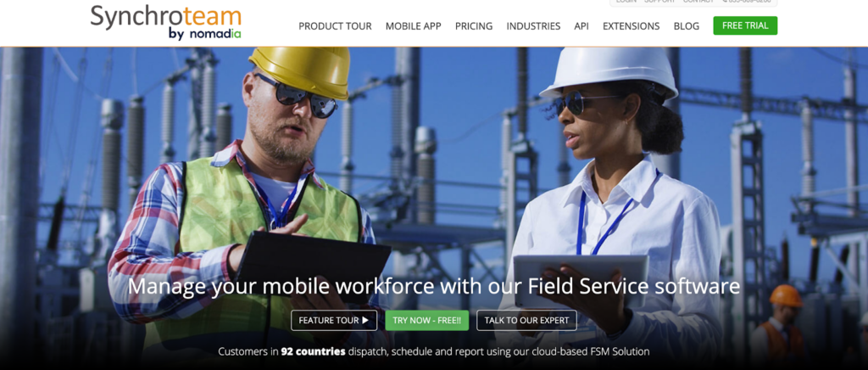Start the FEATURE TOUR video button
This screenshot has height=370, width=868.
[x=334, y=320]
